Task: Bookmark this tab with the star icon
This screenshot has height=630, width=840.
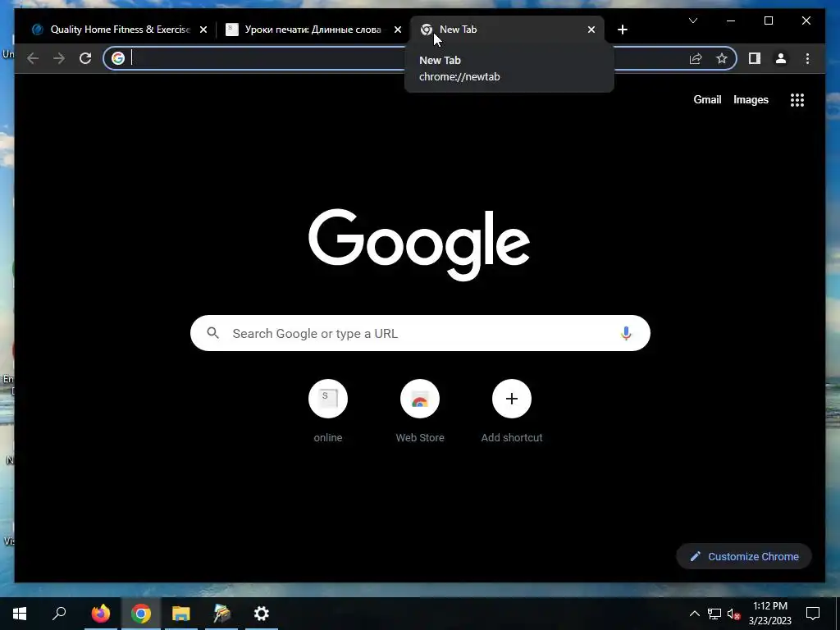Action: pyautogui.click(x=722, y=58)
